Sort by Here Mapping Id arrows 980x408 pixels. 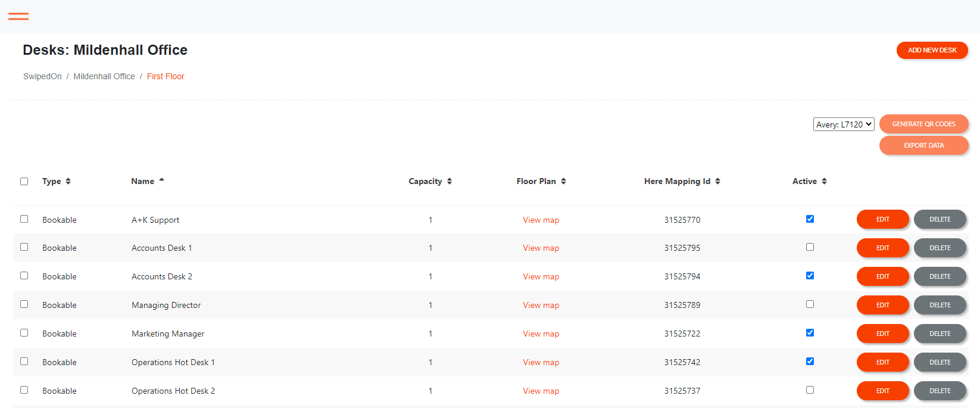click(x=717, y=181)
